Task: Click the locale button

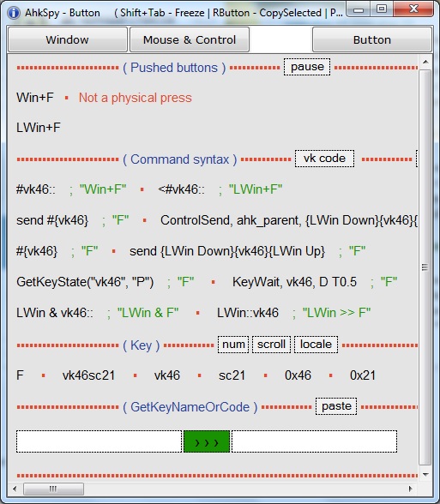Action: point(316,345)
